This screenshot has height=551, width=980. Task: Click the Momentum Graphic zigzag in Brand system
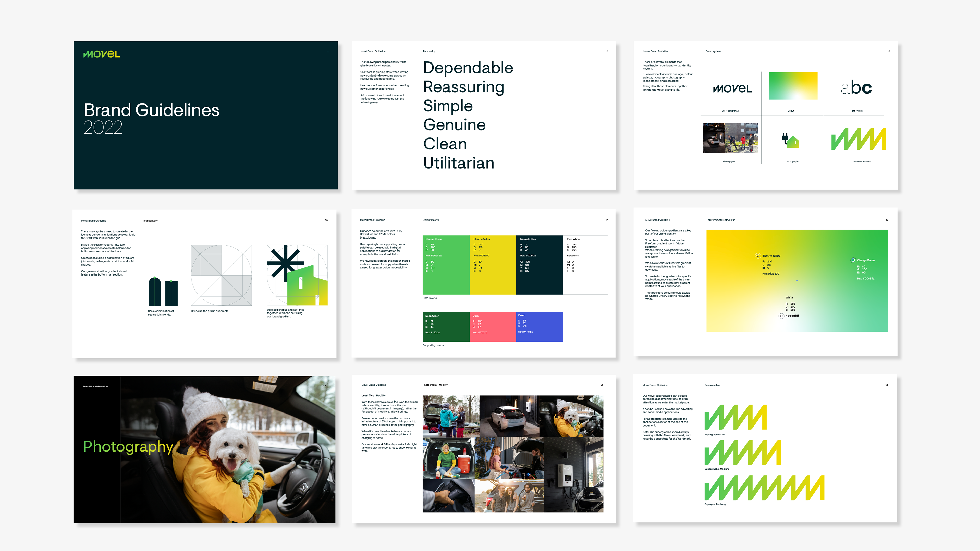(858, 139)
